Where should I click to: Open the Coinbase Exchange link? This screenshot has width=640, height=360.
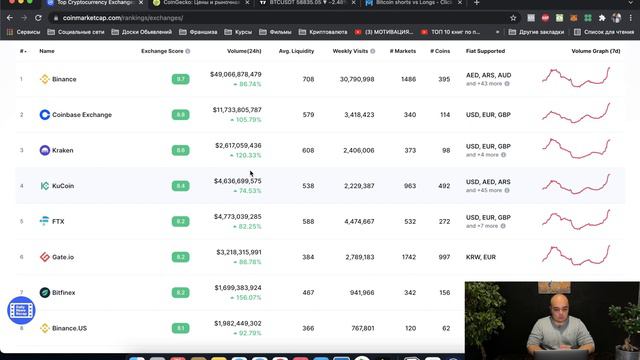pyautogui.click(x=82, y=115)
